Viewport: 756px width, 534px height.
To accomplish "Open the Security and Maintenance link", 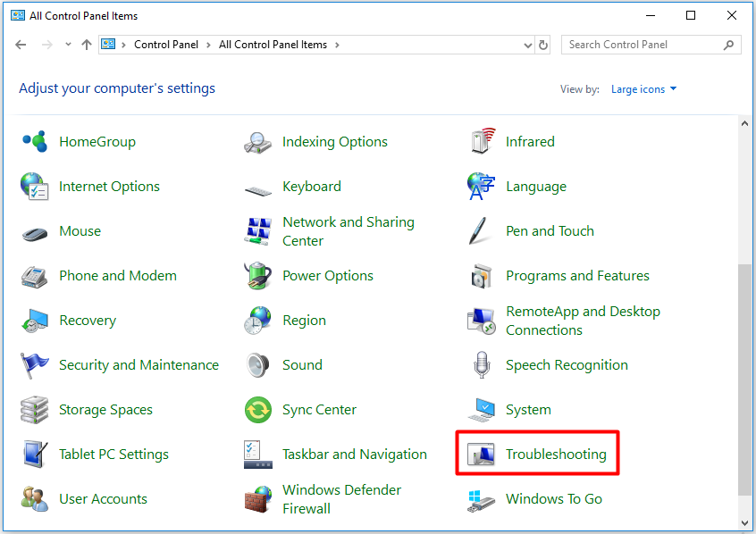I will 139,365.
